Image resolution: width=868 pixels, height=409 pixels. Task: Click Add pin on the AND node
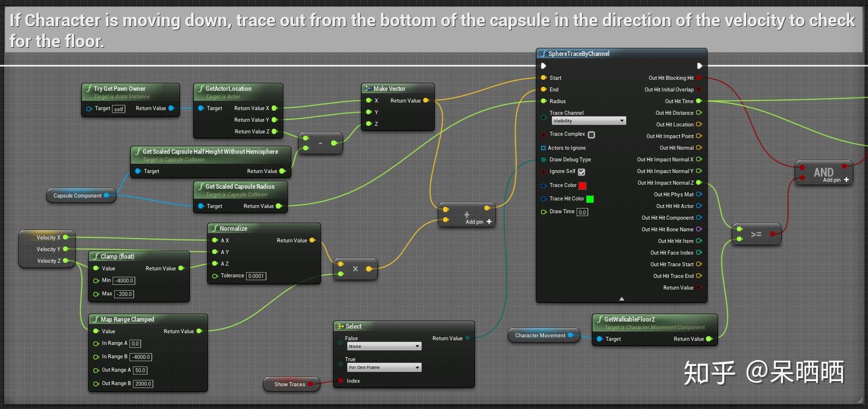coord(831,179)
